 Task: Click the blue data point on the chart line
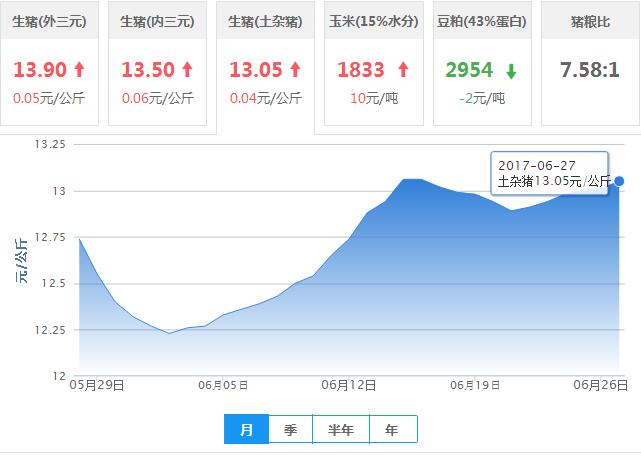pos(620,181)
